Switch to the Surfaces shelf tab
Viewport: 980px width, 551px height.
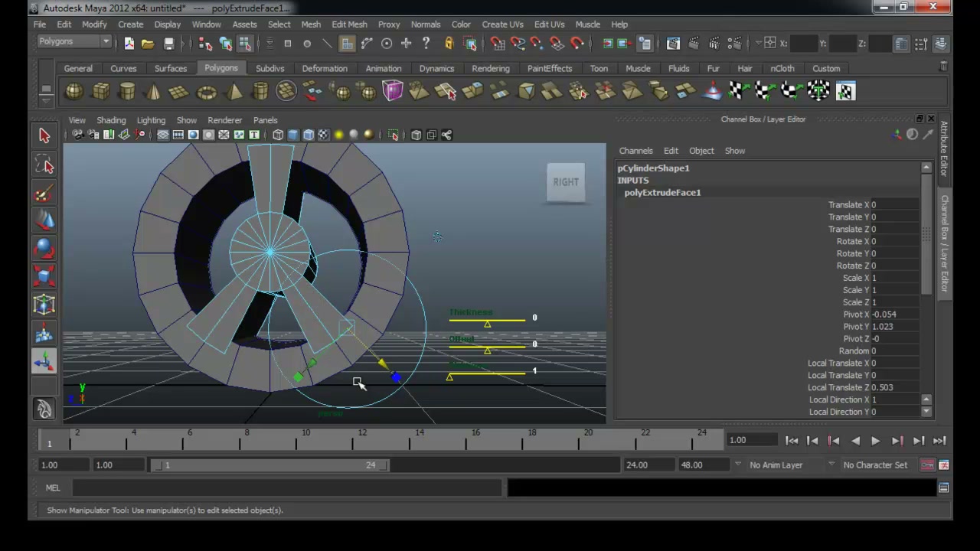(171, 68)
